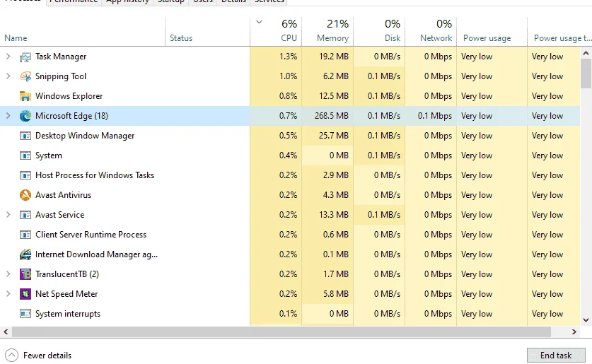Click the Snipping Tool scissors icon
The height and width of the screenshot is (364, 592).
click(25, 76)
